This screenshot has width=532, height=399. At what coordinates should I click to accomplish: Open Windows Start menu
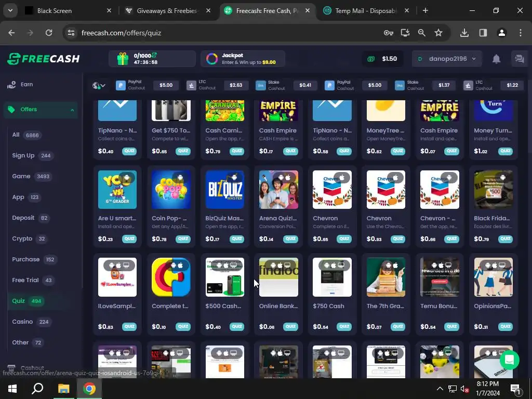point(12,389)
